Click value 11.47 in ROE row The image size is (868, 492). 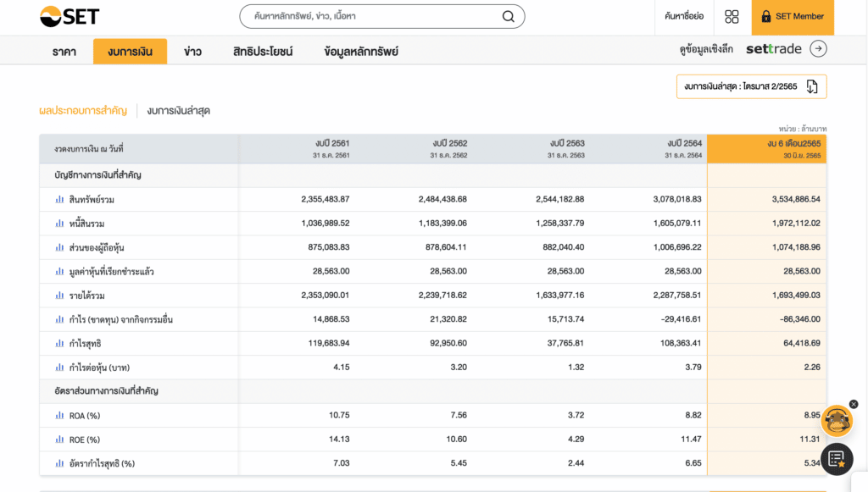[x=691, y=439]
